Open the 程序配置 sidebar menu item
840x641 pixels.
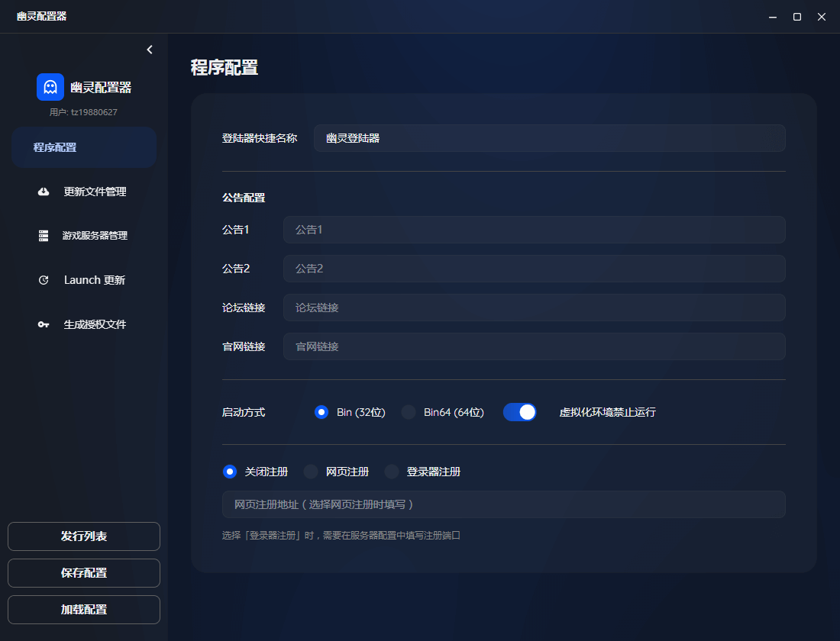[x=84, y=147]
